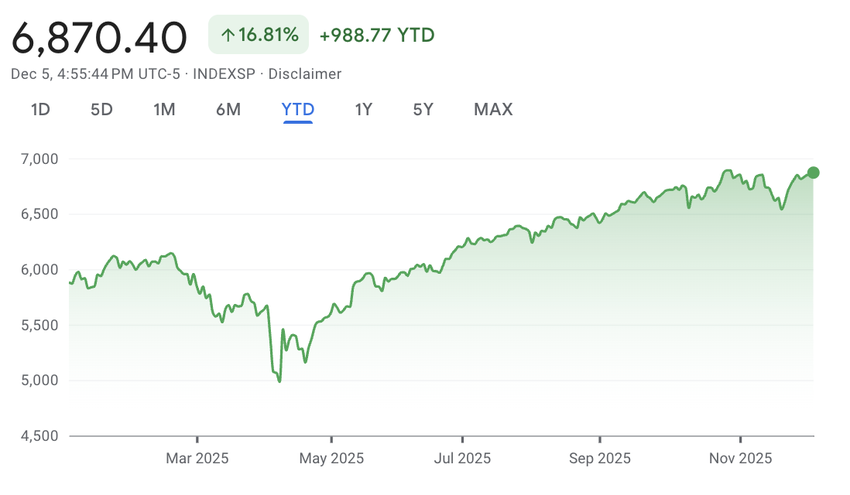This screenshot has height=495, width=850.
Task: Click the green endpoint dot on chart
Action: pyautogui.click(x=813, y=173)
